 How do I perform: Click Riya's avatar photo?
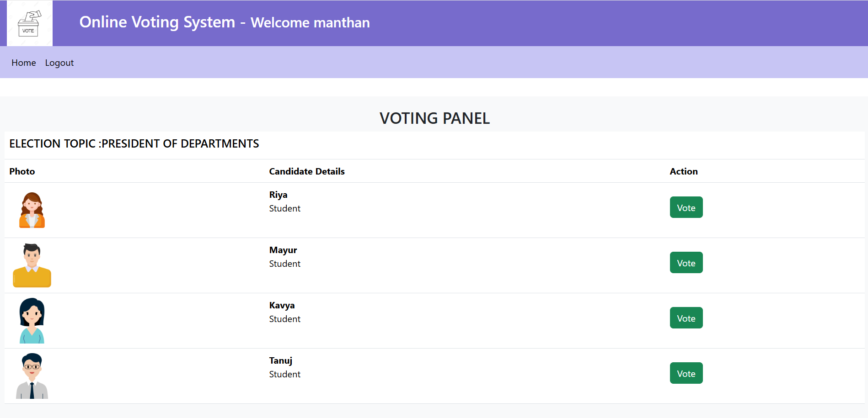32,210
